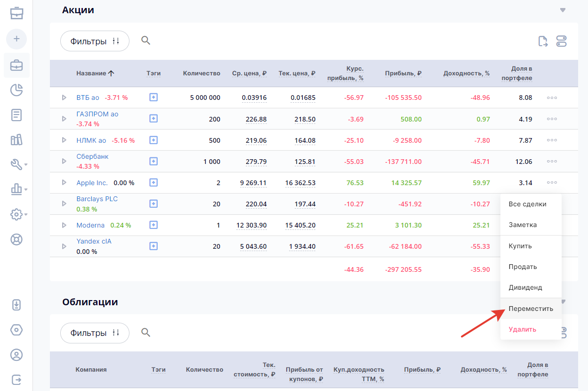Add a tag to the Сбербанк row
The height and width of the screenshot is (391, 588).
click(x=153, y=162)
